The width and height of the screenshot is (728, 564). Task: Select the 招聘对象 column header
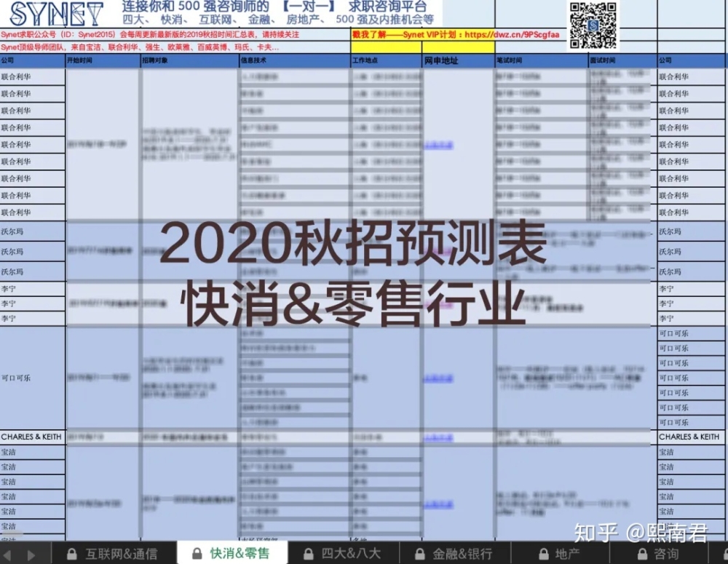coord(189,61)
